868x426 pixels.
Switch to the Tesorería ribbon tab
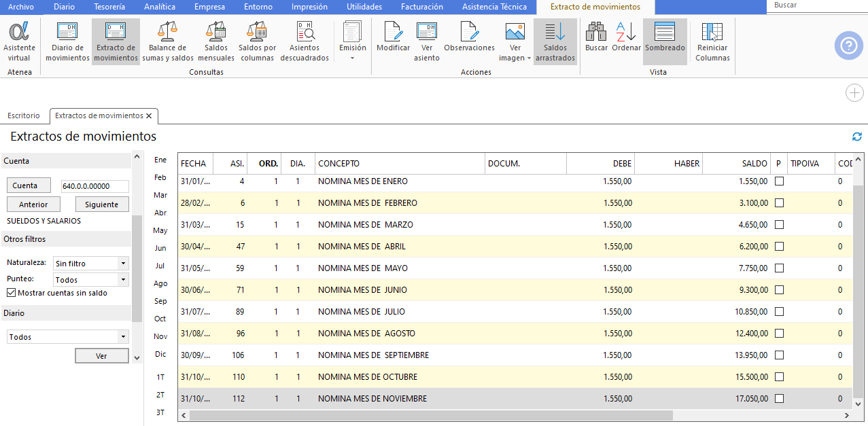(x=109, y=7)
